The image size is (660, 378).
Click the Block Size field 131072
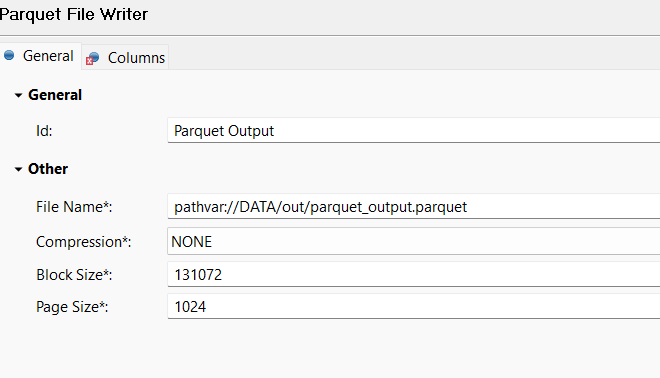pos(413,274)
